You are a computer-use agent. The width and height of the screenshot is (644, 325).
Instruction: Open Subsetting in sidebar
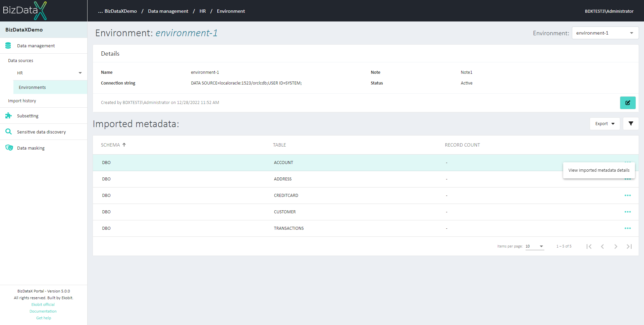click(x=28, y=116)
